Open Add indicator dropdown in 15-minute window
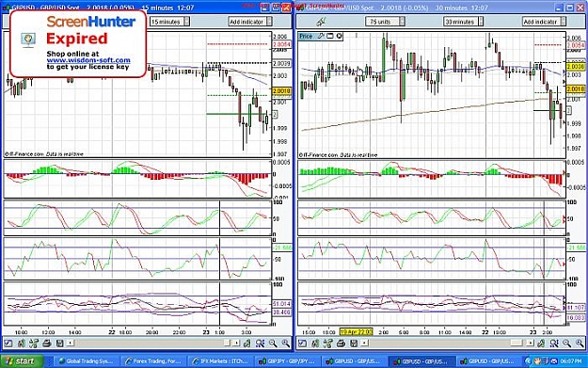This screenshot has height=368, width=588. (250, 22)
